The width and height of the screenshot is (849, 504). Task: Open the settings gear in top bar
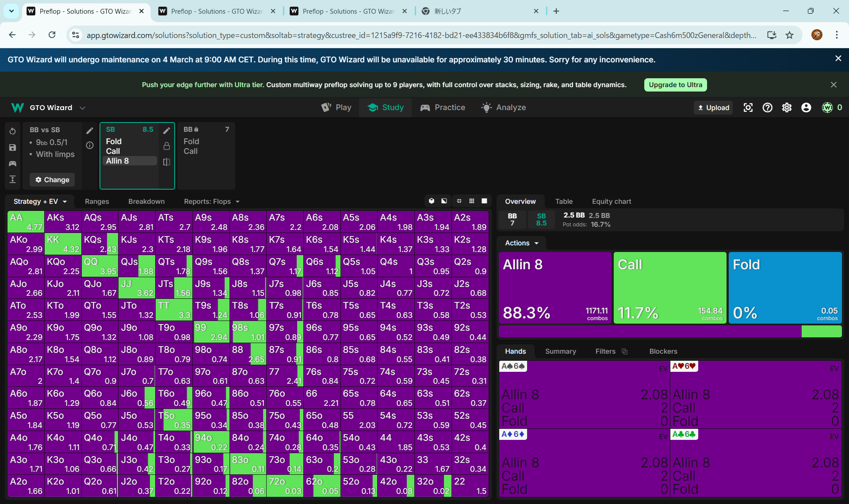point(787,107)
